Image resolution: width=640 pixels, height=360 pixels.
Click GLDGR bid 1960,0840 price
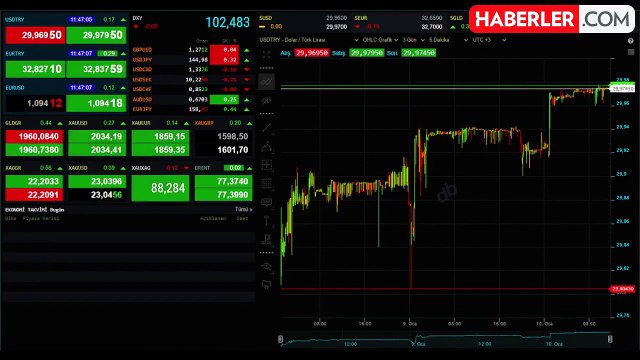[x=34, y=136]
